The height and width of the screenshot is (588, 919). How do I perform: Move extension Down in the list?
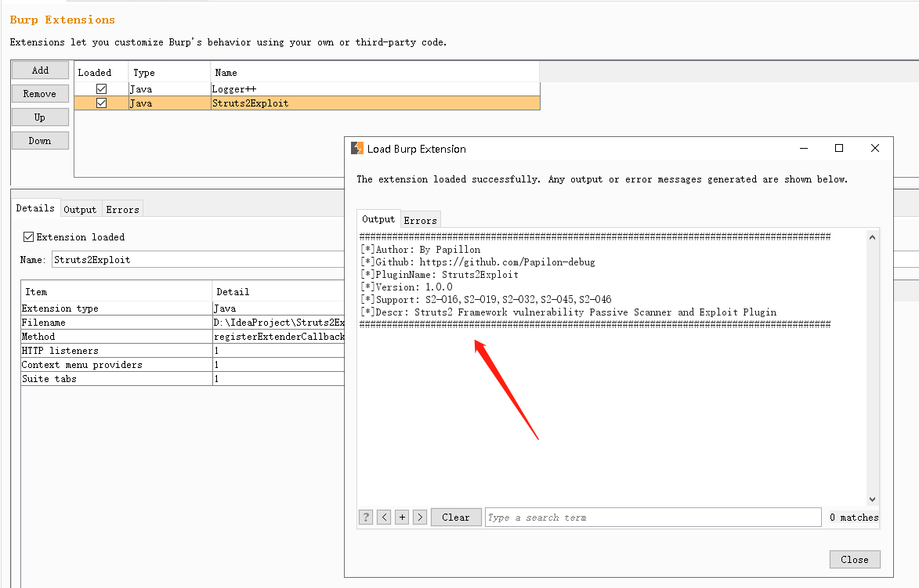40,141
